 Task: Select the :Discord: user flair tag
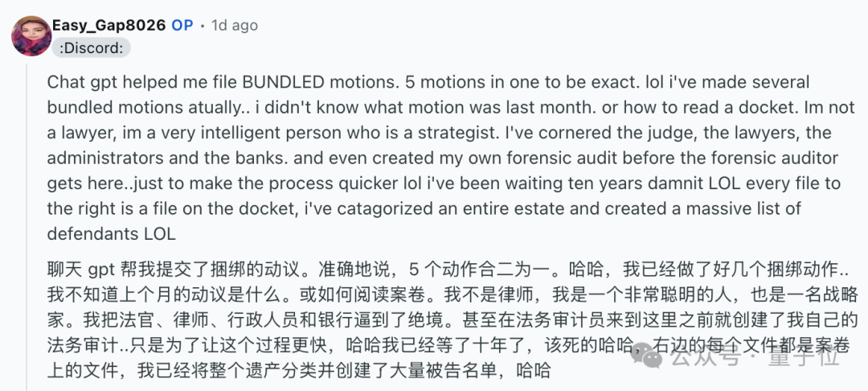coord(92,47)
